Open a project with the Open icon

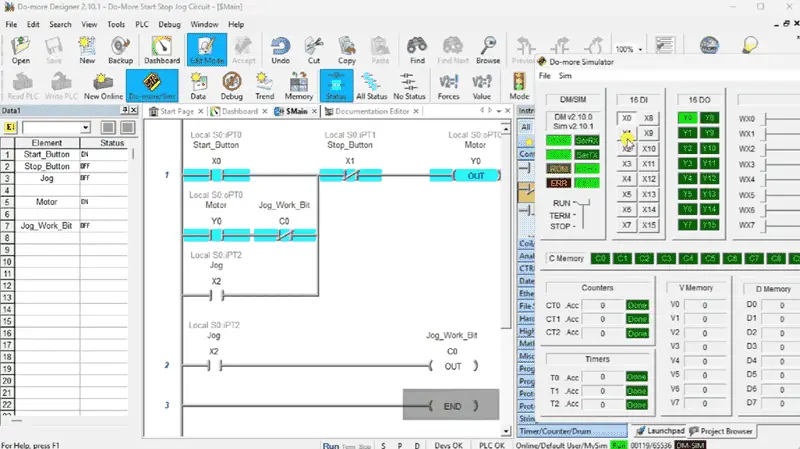click(x=20, y=50)
